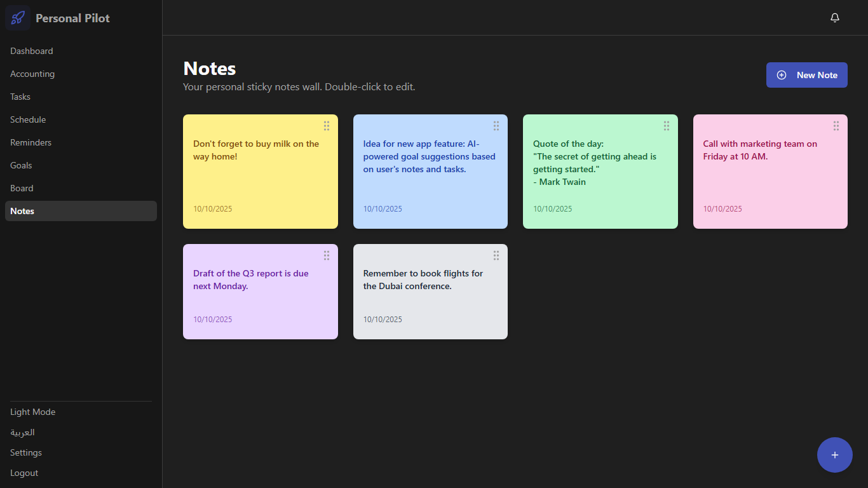Select the Mark Twain quote note
868x488 pixels.
click(600, 172)
